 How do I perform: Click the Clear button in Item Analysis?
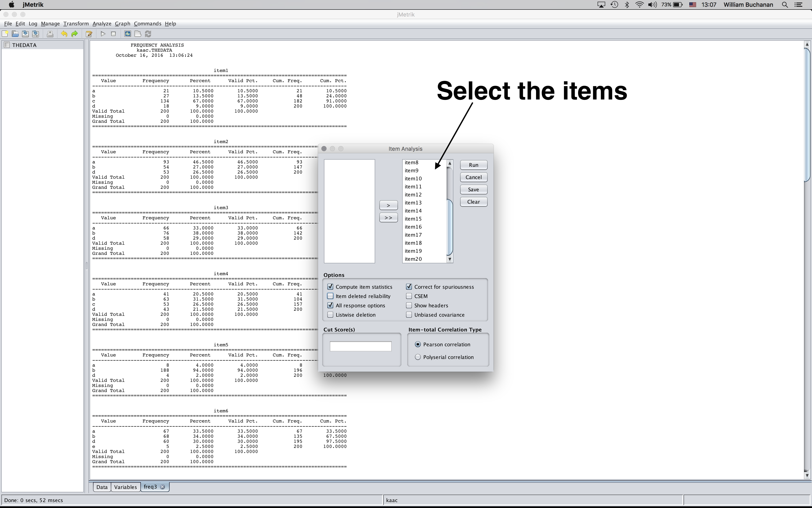tap(473, 202)
